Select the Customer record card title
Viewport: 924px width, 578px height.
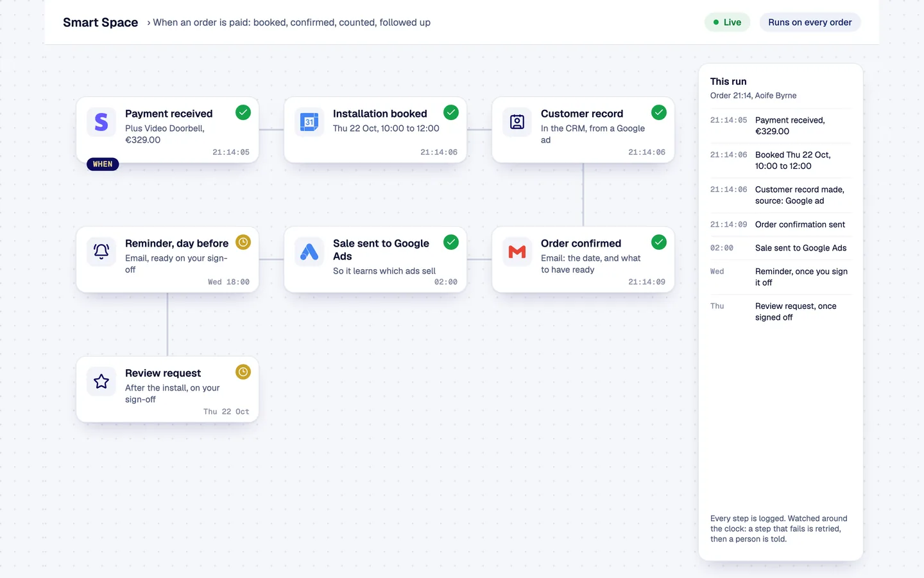[582, 114]
